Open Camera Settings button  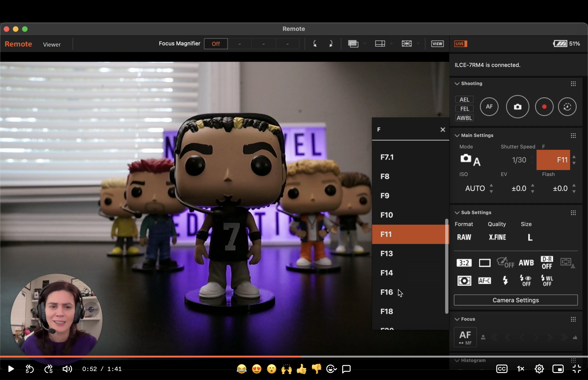[x=516, y=300]
